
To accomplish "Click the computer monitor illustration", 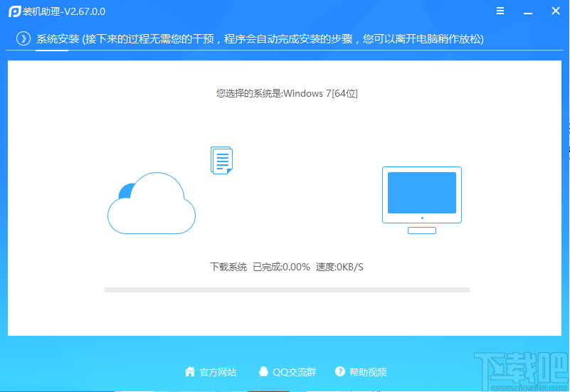I will 422,200.
